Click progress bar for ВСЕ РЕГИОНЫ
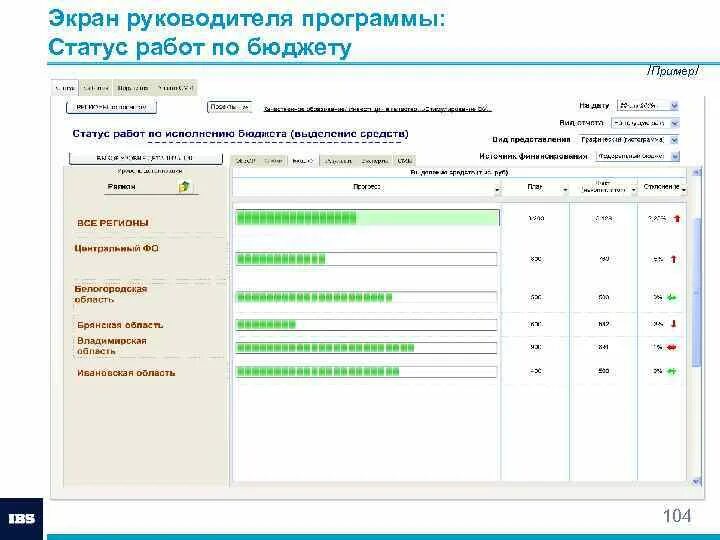The image size is (720, 540). tap(367, 218)
